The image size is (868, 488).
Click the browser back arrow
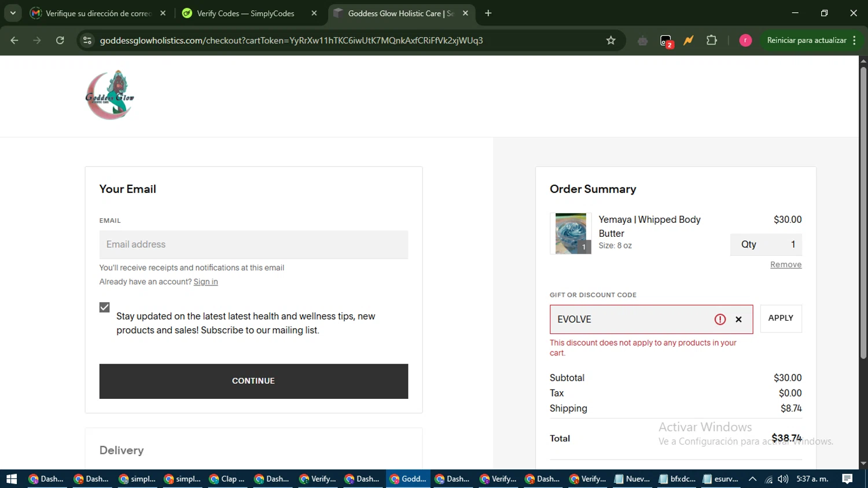tap(14, 41)
